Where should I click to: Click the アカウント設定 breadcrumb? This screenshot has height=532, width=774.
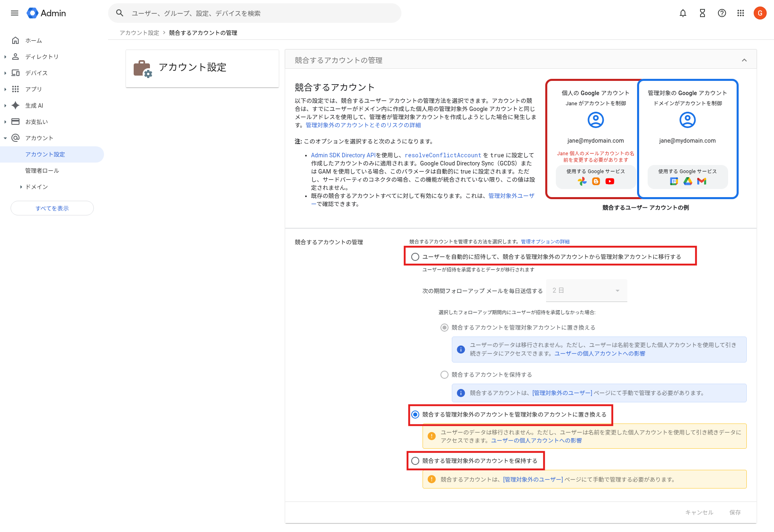[x=139, y=33]
